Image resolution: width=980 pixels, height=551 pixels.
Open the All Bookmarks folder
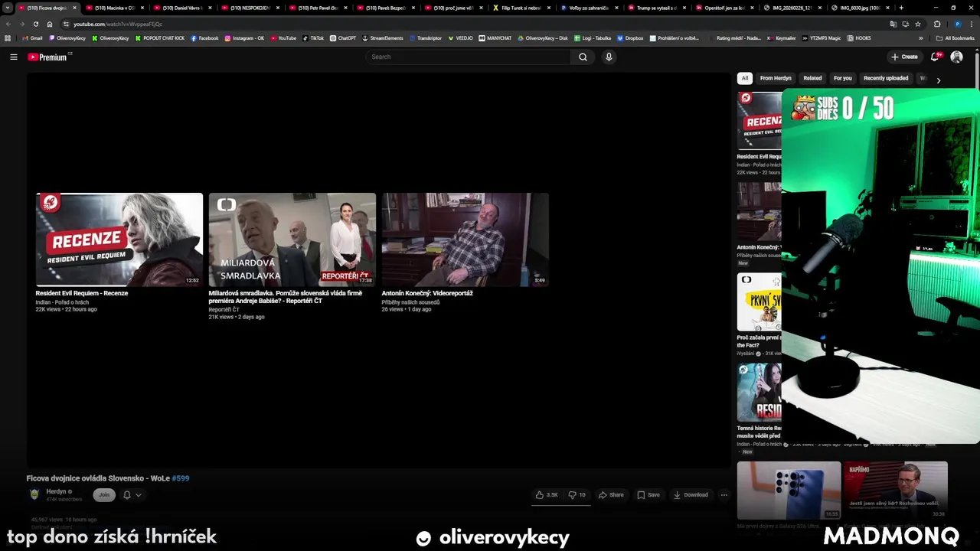click(x=955, y=37)
